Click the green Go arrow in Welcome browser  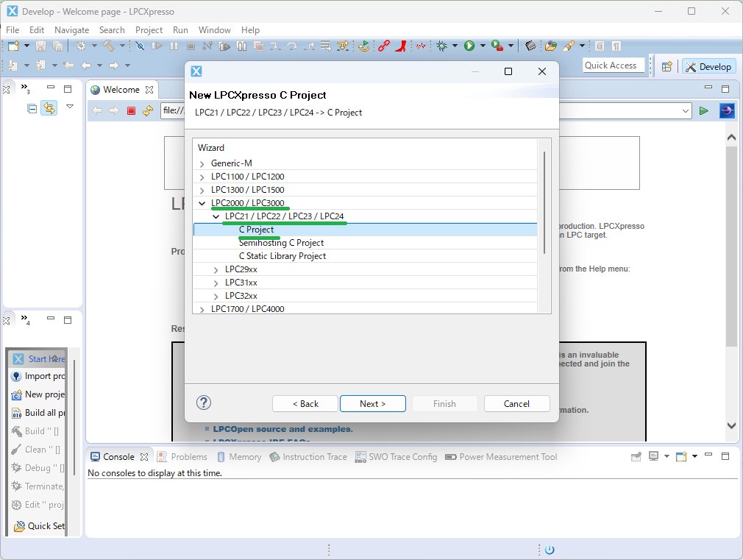pyautogui.click(x=704, y=110)
